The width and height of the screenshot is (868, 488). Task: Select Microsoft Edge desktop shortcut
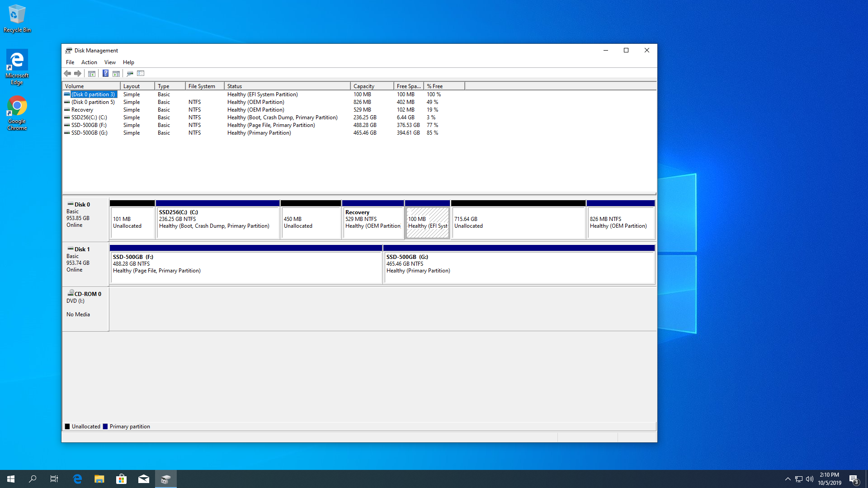click(x=17, y=67)
